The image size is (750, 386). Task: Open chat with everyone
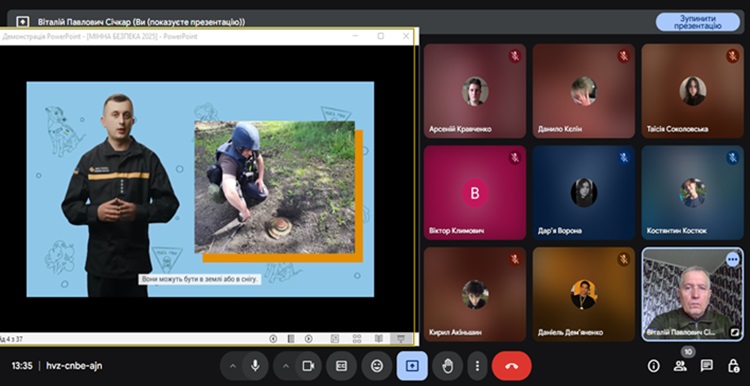706,366
